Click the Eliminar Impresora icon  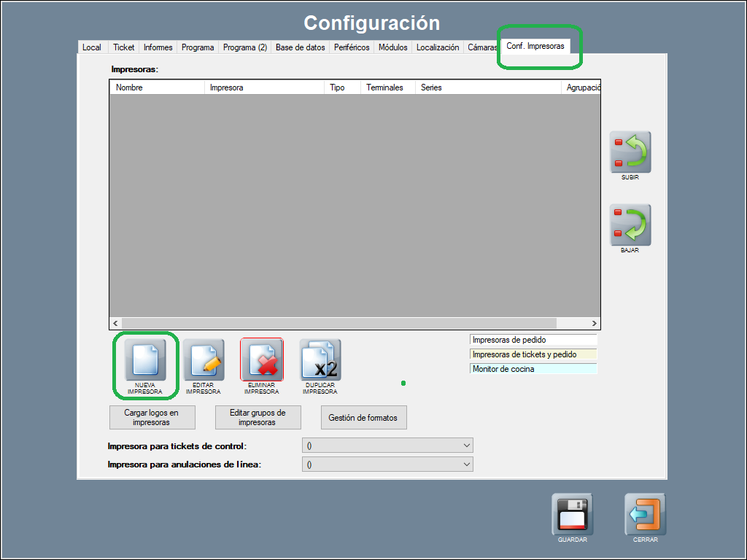(261, 359)
